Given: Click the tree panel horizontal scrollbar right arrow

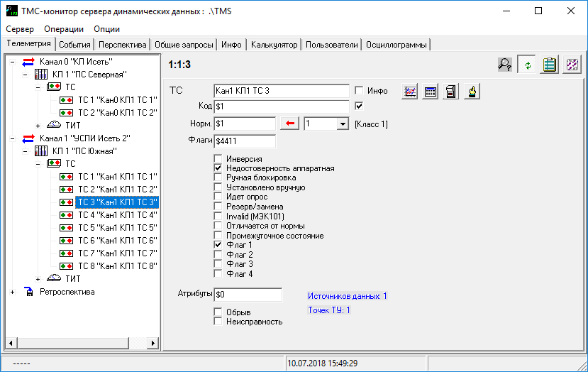Looking at the screenshot, I should click(152, 343).
